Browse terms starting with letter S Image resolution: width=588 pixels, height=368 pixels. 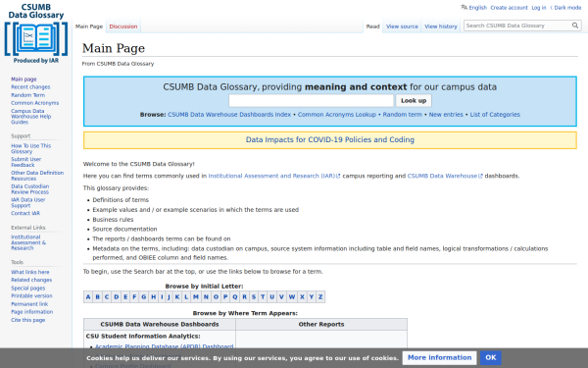[x=254, y=296]
